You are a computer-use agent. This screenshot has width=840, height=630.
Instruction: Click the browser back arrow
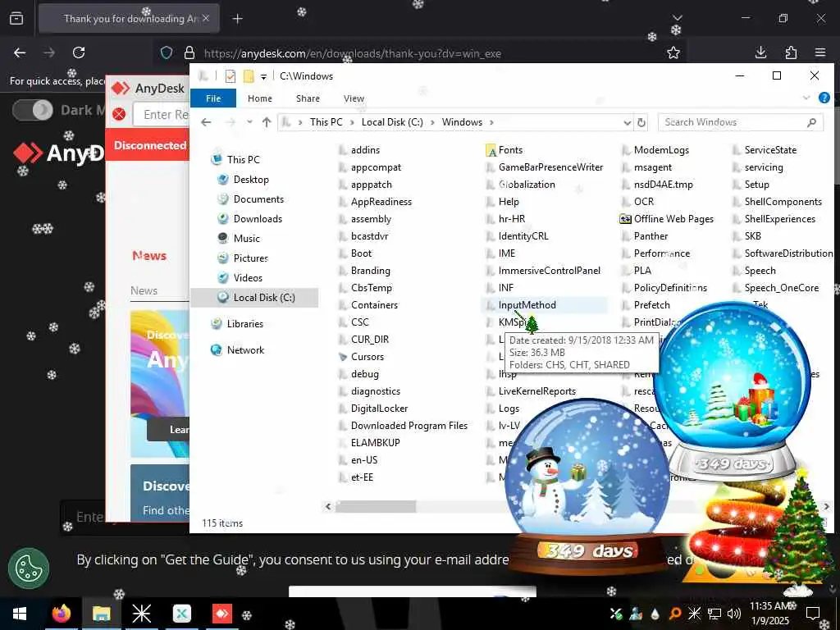(20, 52)
